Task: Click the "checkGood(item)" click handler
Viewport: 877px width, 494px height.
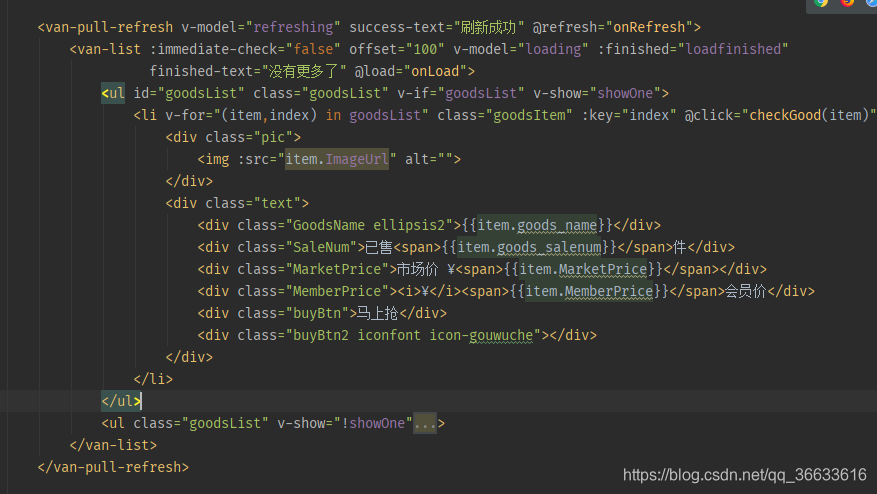Action: [x=809, y=115]
